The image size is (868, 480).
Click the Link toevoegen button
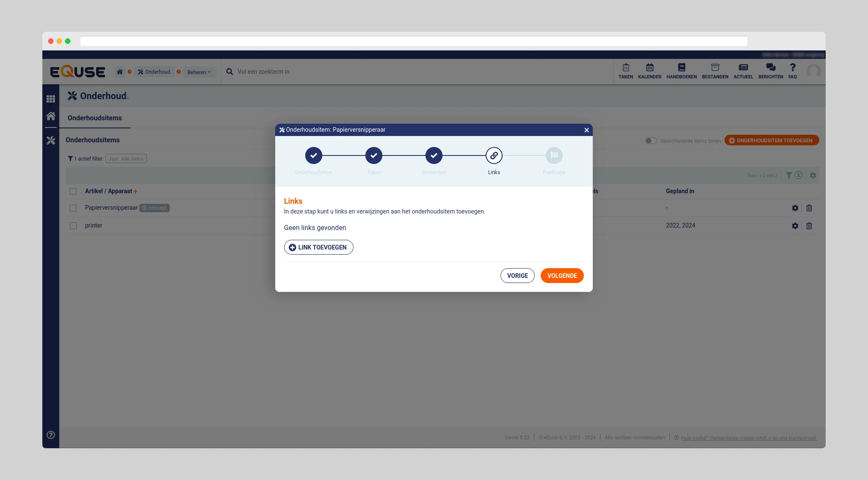318,247
